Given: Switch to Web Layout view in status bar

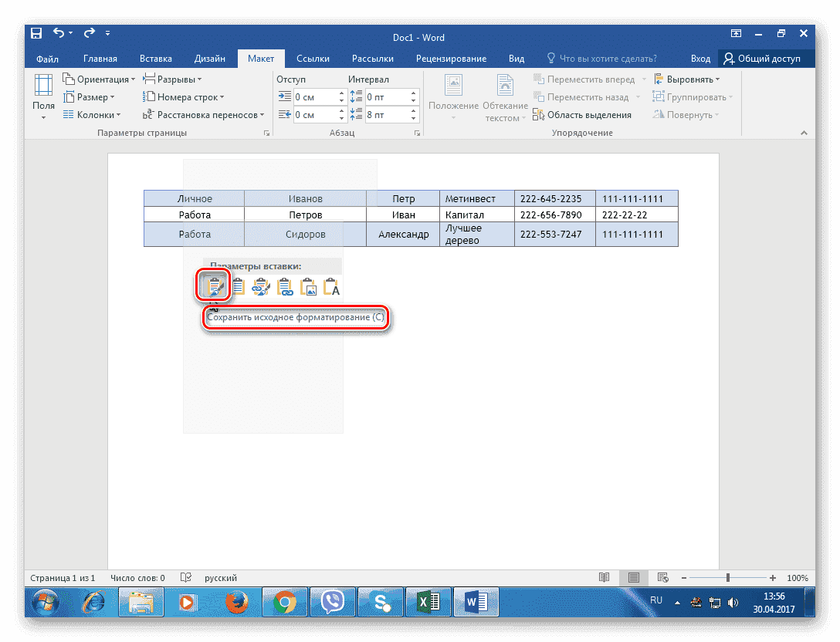Looking at the screenshot, I should 662,578.
